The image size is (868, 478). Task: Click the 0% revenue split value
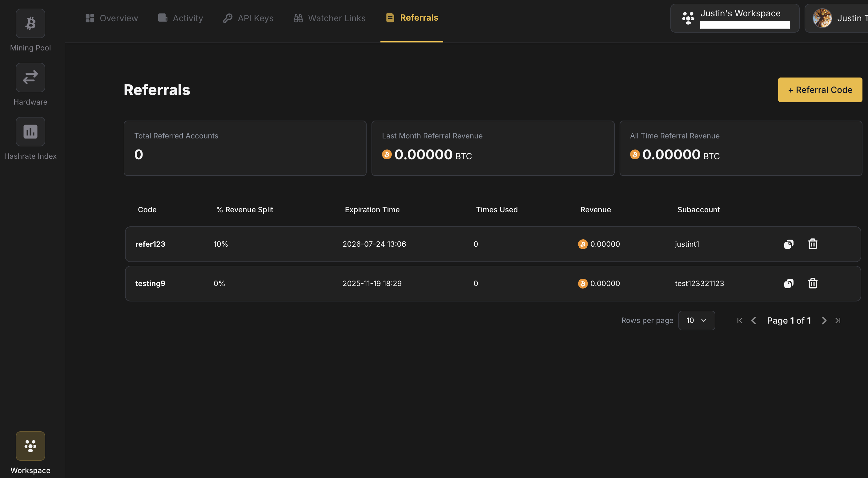[x=219, y=283]
